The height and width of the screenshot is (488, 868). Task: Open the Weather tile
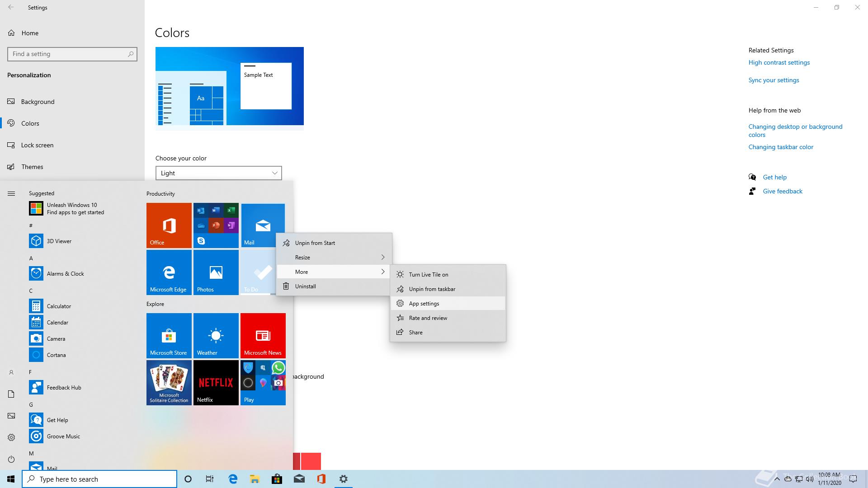pos(216,336)
